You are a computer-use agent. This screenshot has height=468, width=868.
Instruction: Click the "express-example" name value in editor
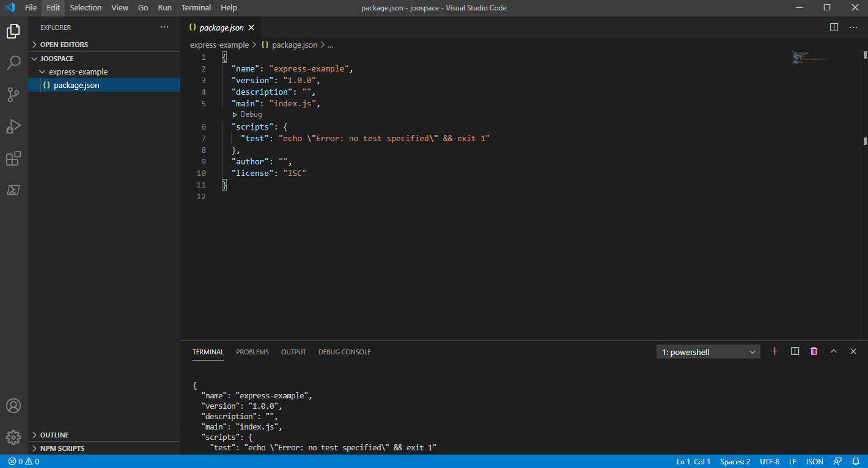(x=309, y=68)
